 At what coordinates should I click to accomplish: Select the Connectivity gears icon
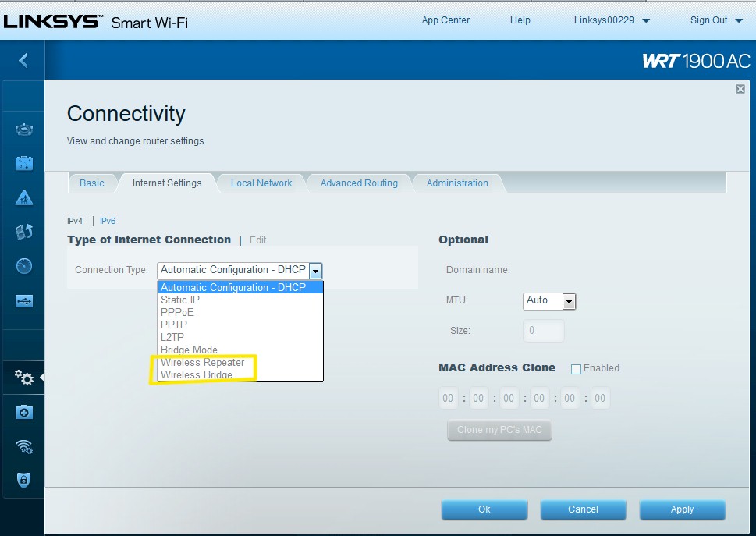tap(23, 378)
